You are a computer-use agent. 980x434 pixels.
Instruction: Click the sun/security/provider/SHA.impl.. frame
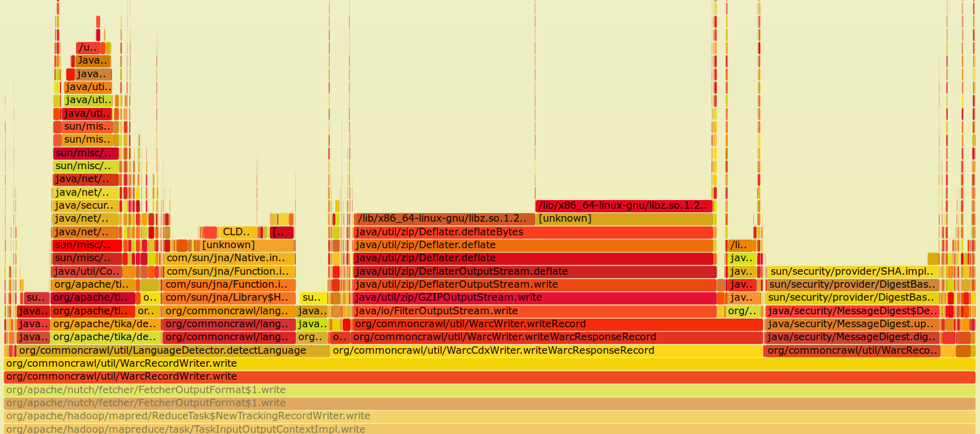pos(853,272)
